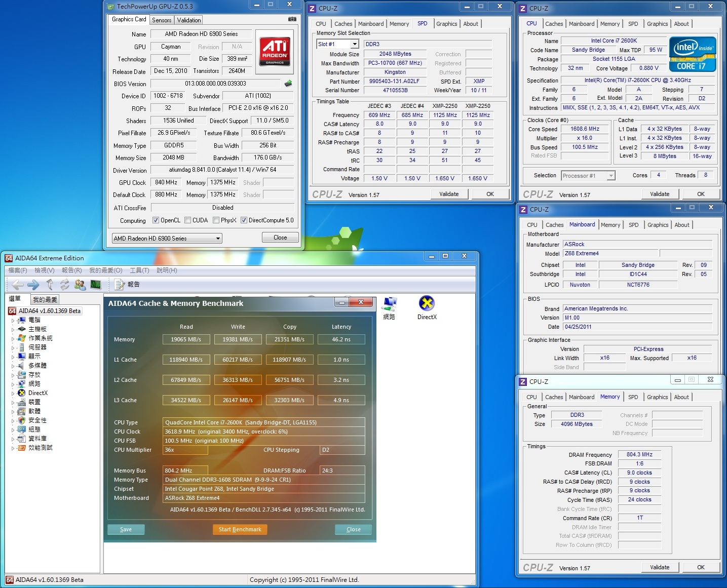Open the AIDA64 green monitor graph toolbar icon
Viewport: 727px width, 588px height.
95,285
